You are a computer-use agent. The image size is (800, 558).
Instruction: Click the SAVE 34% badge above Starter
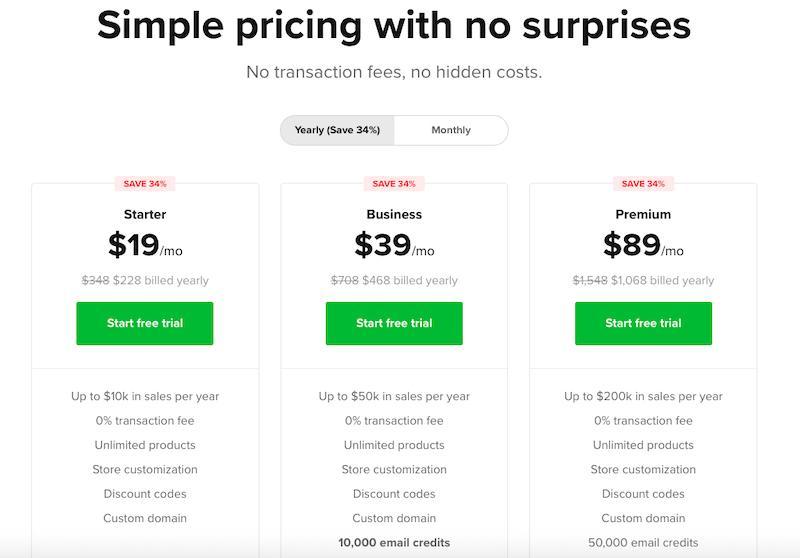[145, 184]
